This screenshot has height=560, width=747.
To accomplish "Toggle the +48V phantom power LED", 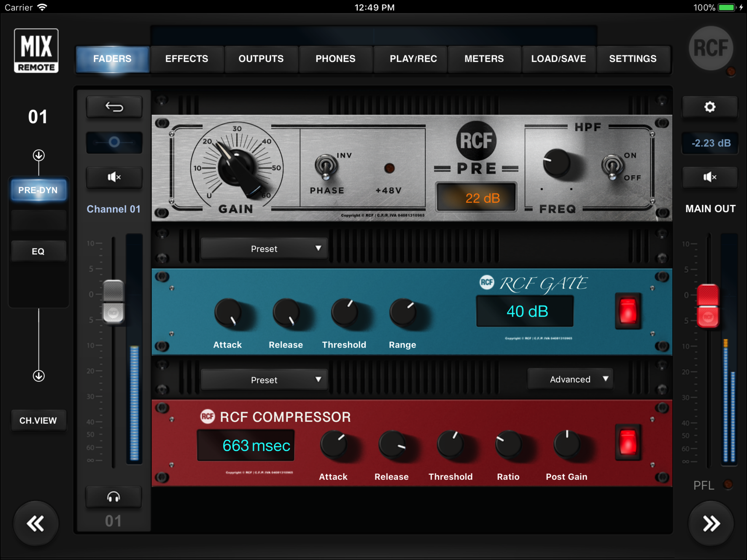I will click(389, 168).
